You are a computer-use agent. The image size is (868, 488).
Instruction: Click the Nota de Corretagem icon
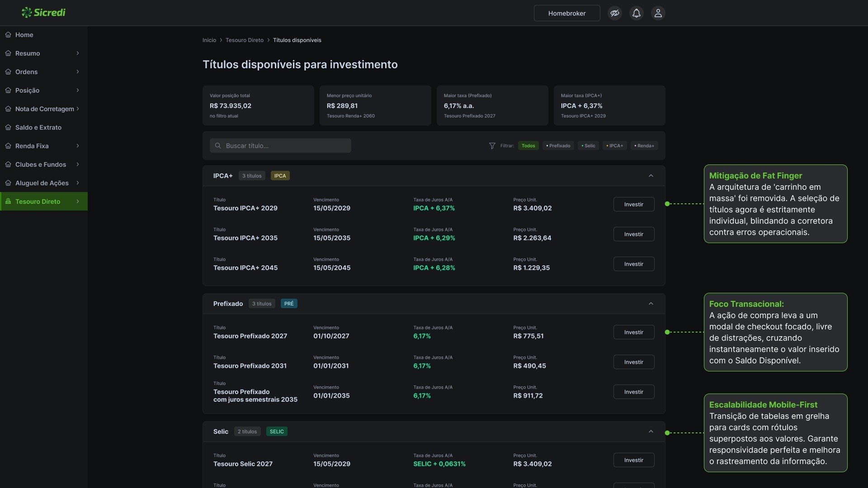(x=8, y=109)
